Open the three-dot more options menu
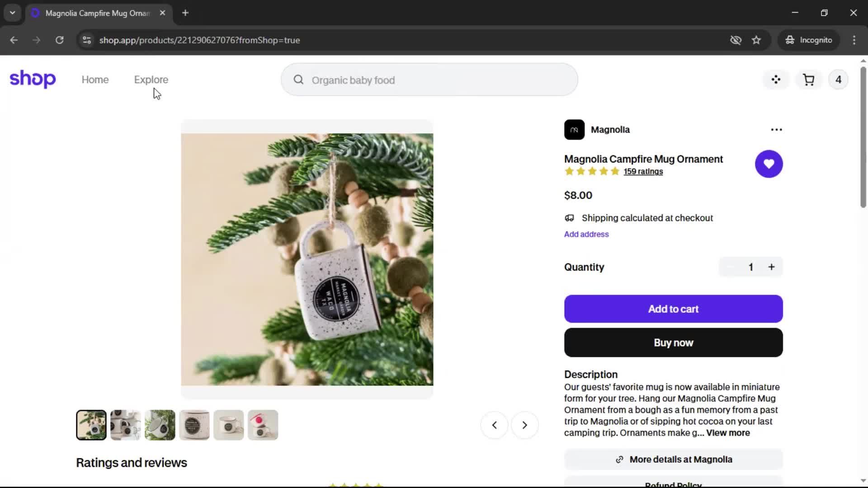This screenshot has width=868, height=488. [x=776, y=130]
